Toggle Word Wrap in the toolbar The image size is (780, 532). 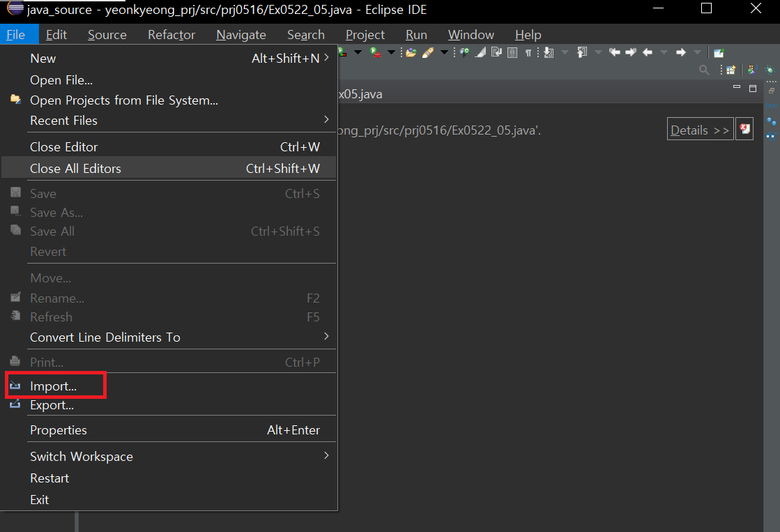click(496, 52)
